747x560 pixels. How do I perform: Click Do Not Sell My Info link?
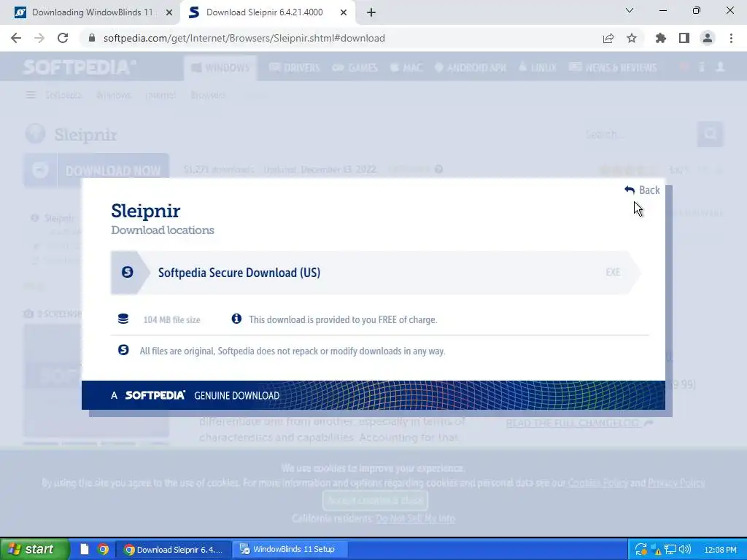pos(415,518)
